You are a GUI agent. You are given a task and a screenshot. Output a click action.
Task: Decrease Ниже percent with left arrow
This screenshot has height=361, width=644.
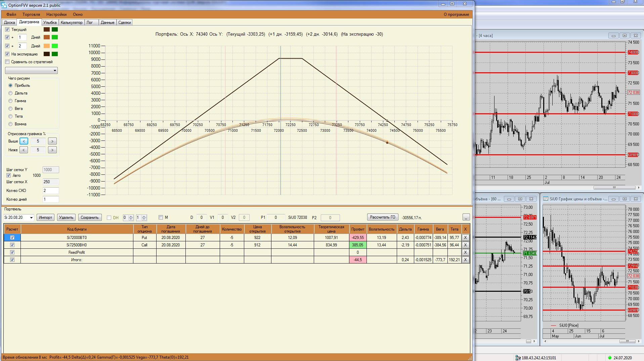tap(24, 150)
